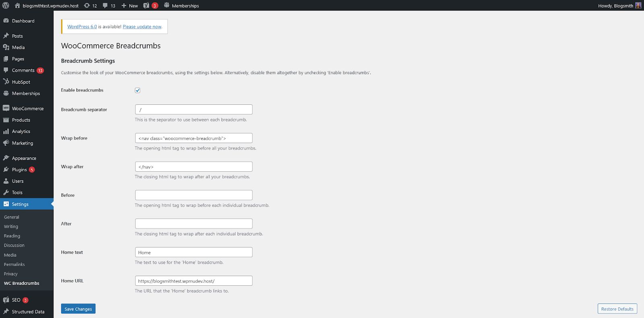Open Permalinks settings submenu item
The image size is (644, 318).
pos(14,264)
